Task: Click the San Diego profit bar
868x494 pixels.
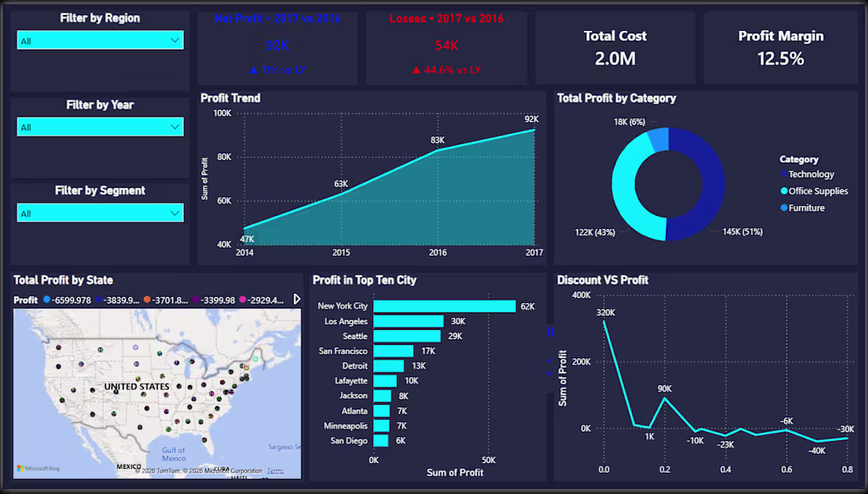Action: (x=381, y=441)
